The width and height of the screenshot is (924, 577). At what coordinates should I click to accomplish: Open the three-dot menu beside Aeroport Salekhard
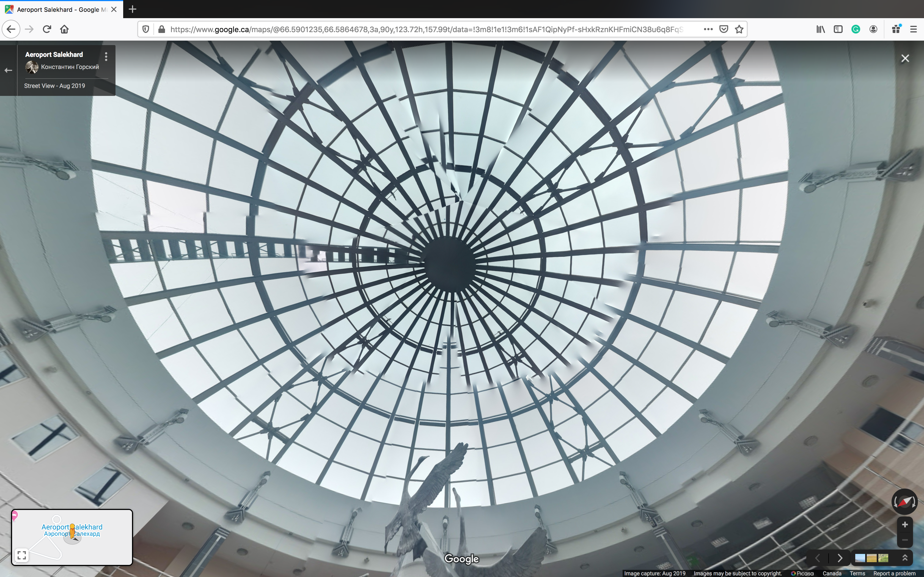(x=106, y=57)
